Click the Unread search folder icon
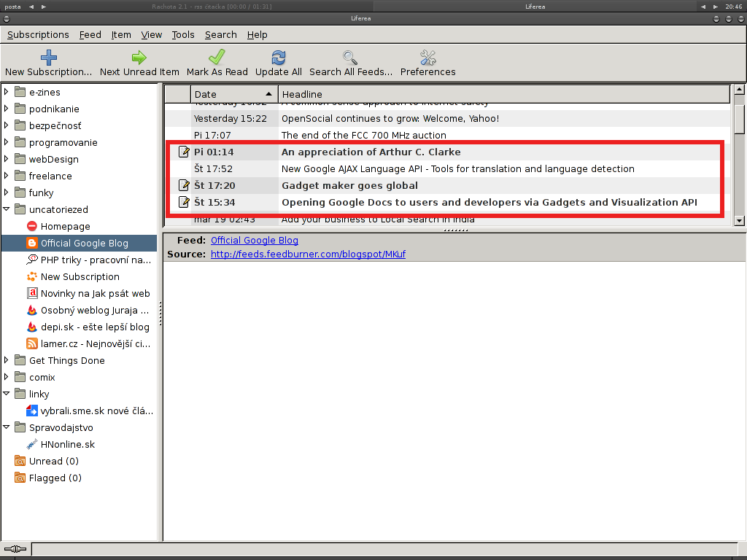This screenshot has width=747, height=560. [20, 461]
